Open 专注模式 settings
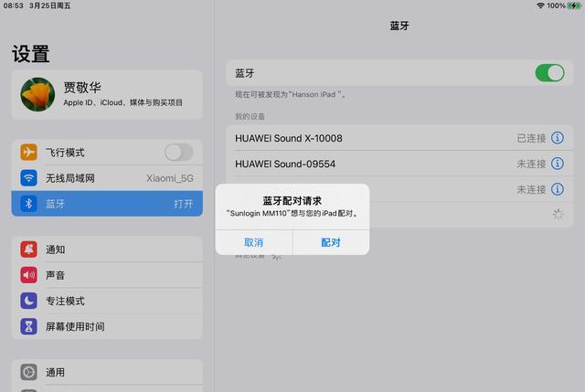This screenshot has height=392, width=585. point(107,301)
